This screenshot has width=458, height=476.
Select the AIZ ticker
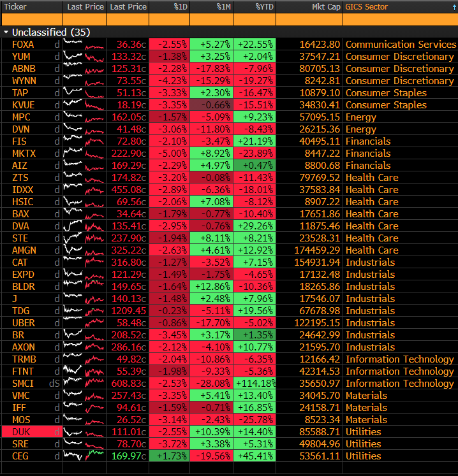(19, 166)
